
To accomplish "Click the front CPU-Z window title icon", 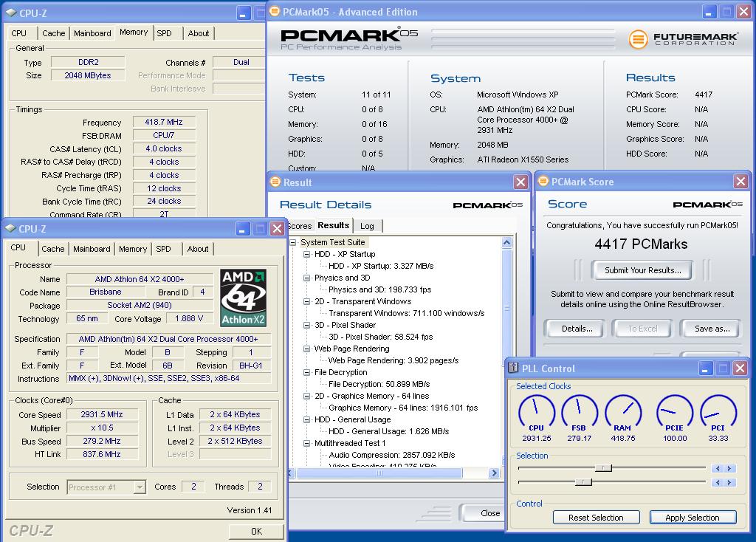I will coord(10,229).
